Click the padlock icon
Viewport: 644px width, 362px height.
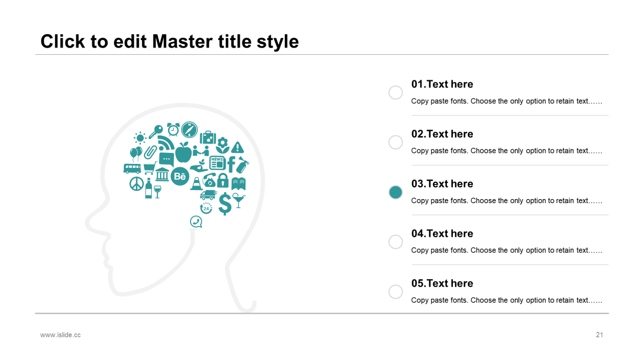pos(223,180)
